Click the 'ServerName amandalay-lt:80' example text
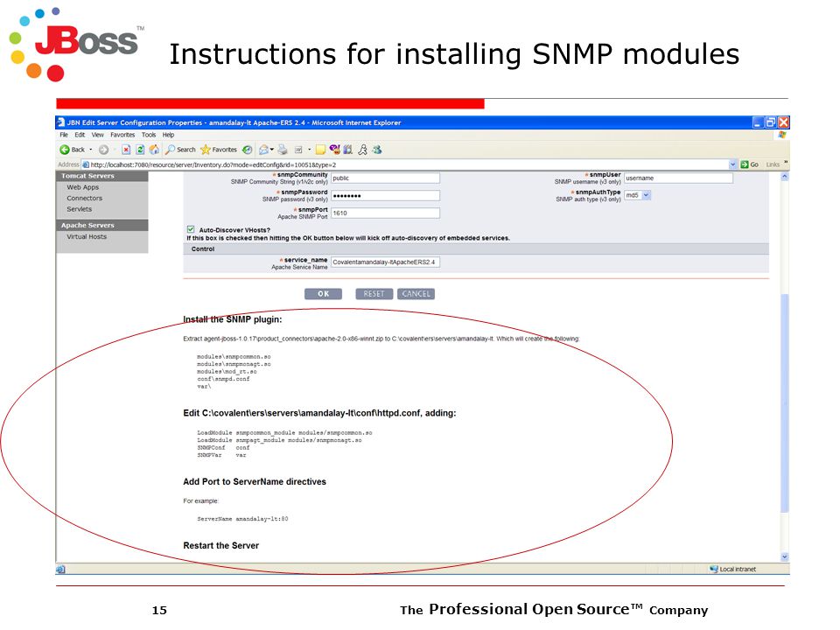840x630 pixels. pos(242,519)
